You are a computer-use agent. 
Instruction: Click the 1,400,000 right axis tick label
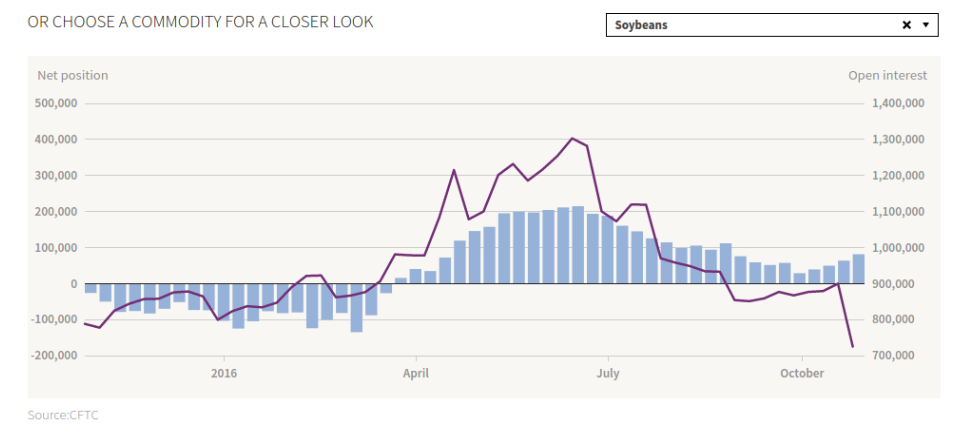(898, 103)
